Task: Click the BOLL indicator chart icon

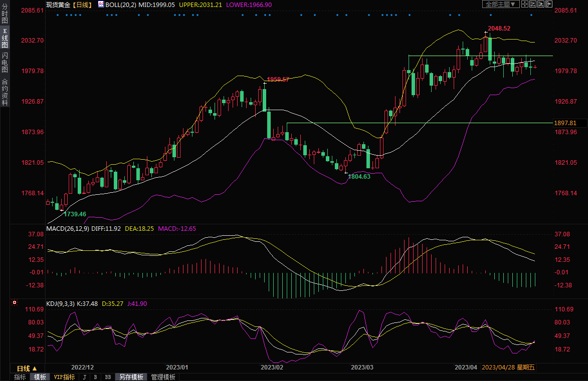Action: tap(101, 4)
